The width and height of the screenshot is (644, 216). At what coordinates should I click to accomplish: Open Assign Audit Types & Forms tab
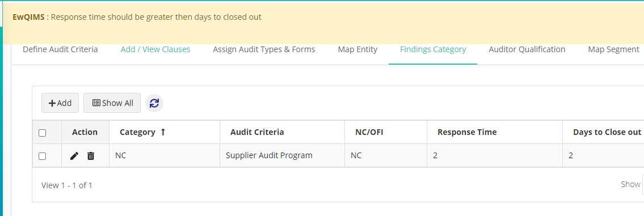pos(264,49)
